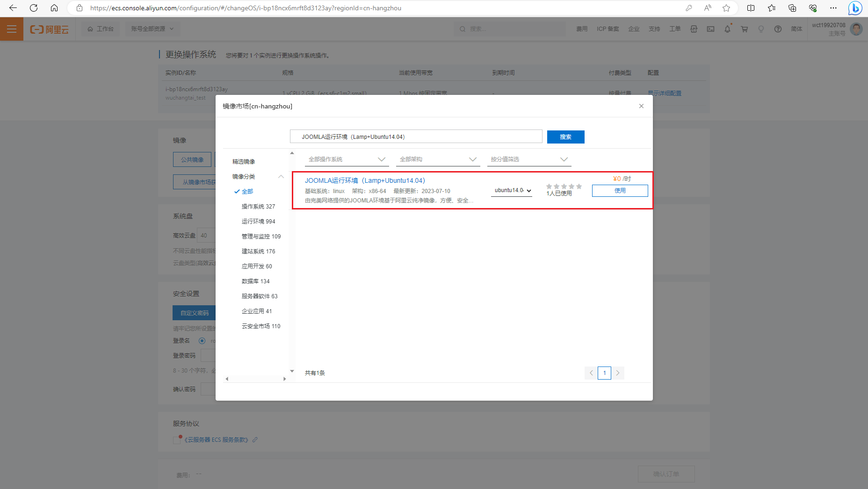Click the 自定义密码 button
Image resolution: width=868 pixels, height=489 pixels.
pos(195,313)
